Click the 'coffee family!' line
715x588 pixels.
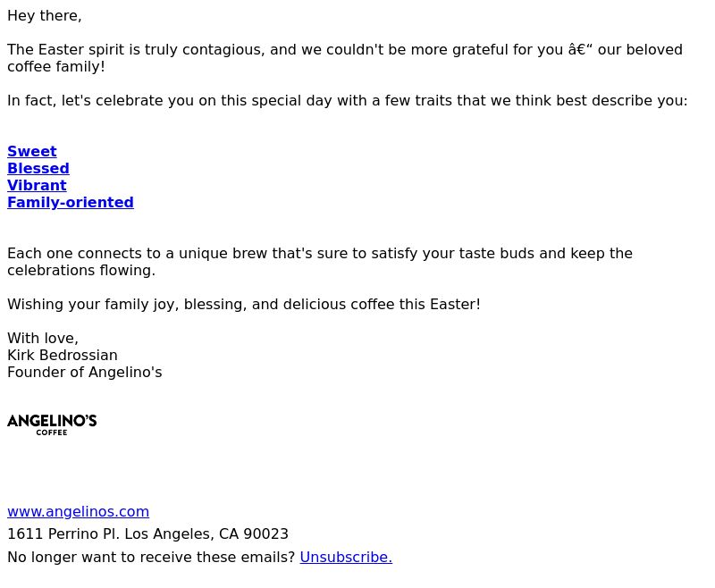(x=56, y=66)
